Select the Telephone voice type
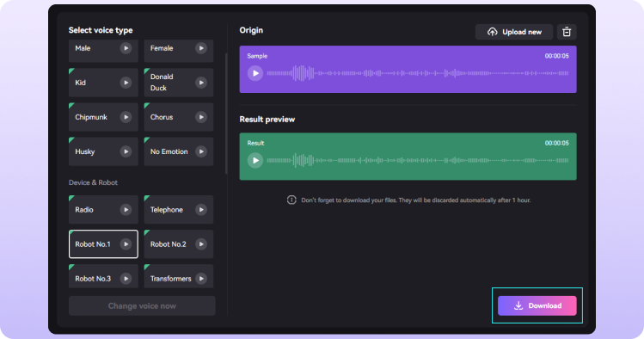Viewport: 644px width, 339px height. pyautogui.click(x=179, y=210)
